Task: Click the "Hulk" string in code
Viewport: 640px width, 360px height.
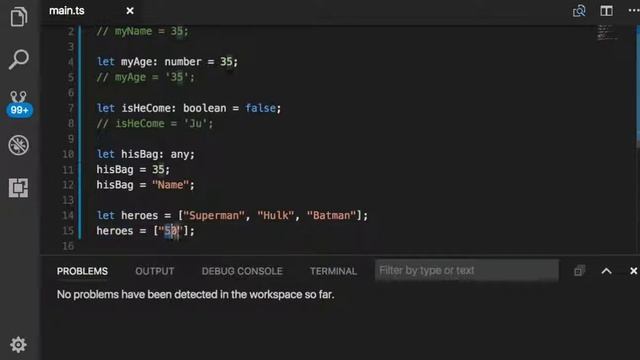Action: [276, 216]
